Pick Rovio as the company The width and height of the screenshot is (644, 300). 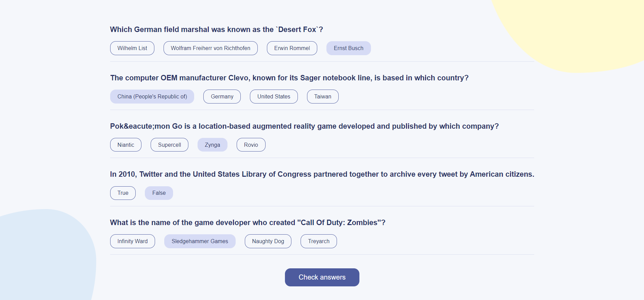tap(251, 145)
